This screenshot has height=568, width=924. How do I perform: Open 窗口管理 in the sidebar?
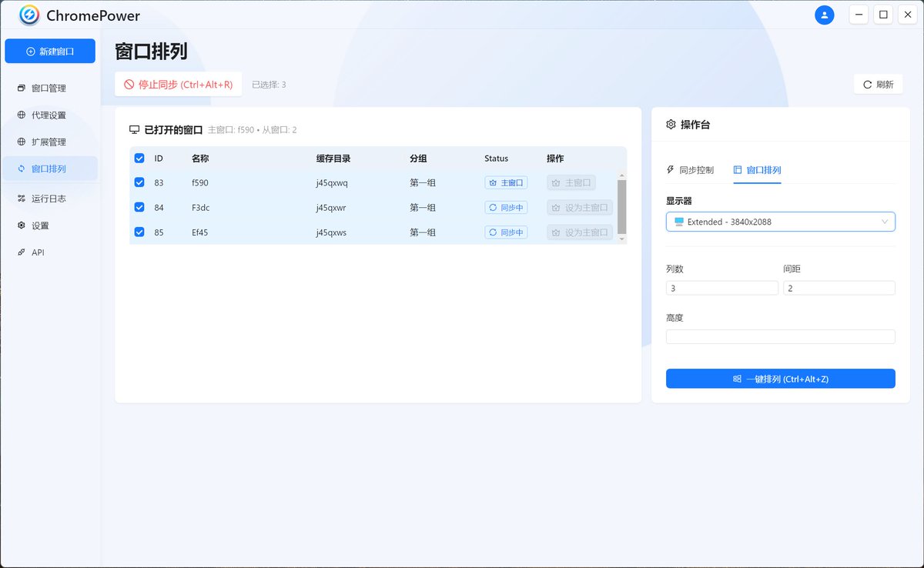click(50, 89)
